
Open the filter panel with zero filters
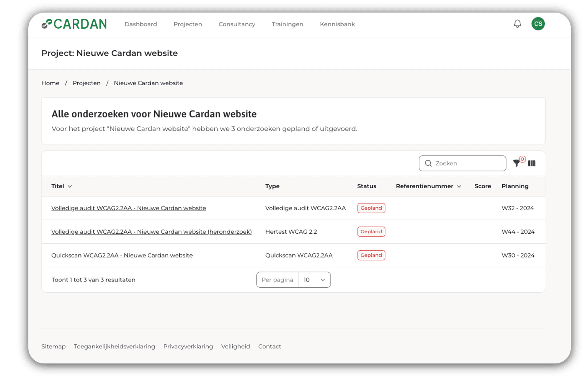coord(517,163)
